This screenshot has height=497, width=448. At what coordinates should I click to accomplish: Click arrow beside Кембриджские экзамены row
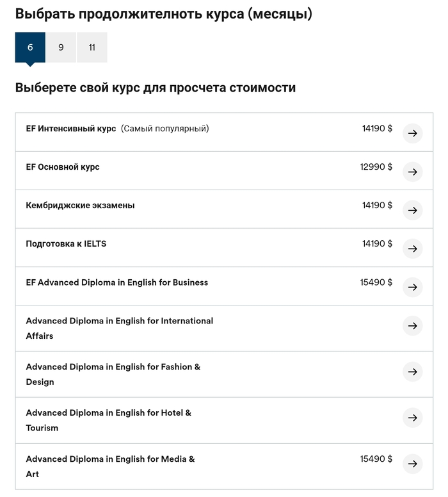pos(413,210)
